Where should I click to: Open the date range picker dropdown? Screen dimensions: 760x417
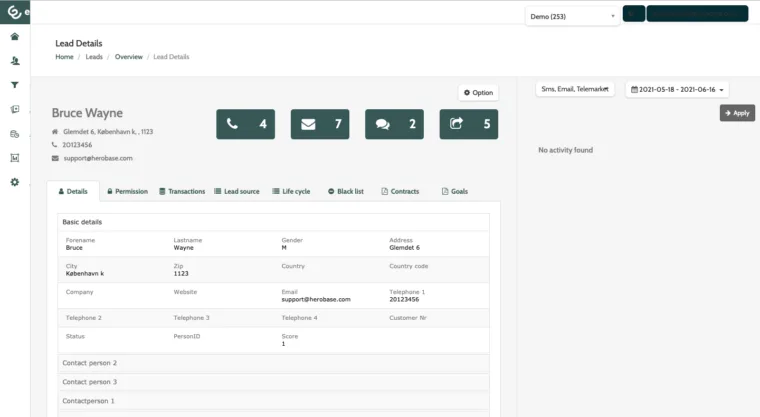point(677,90)
